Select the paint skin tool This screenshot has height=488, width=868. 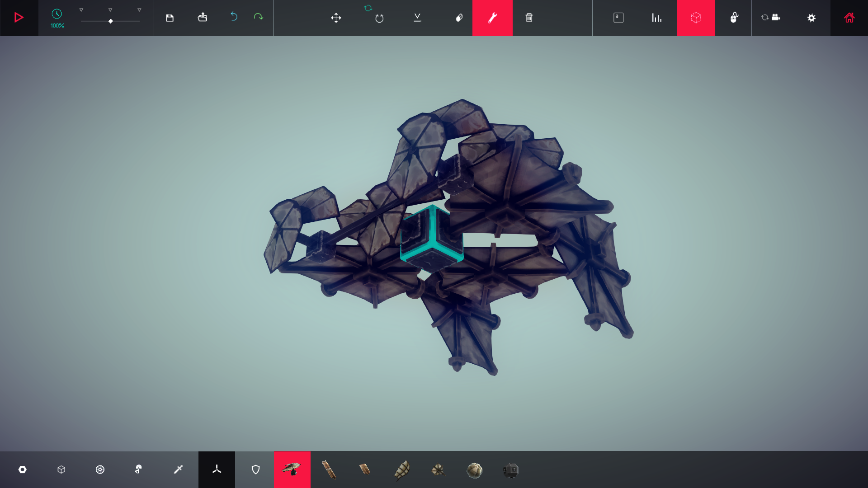click(x=459, y=18)
